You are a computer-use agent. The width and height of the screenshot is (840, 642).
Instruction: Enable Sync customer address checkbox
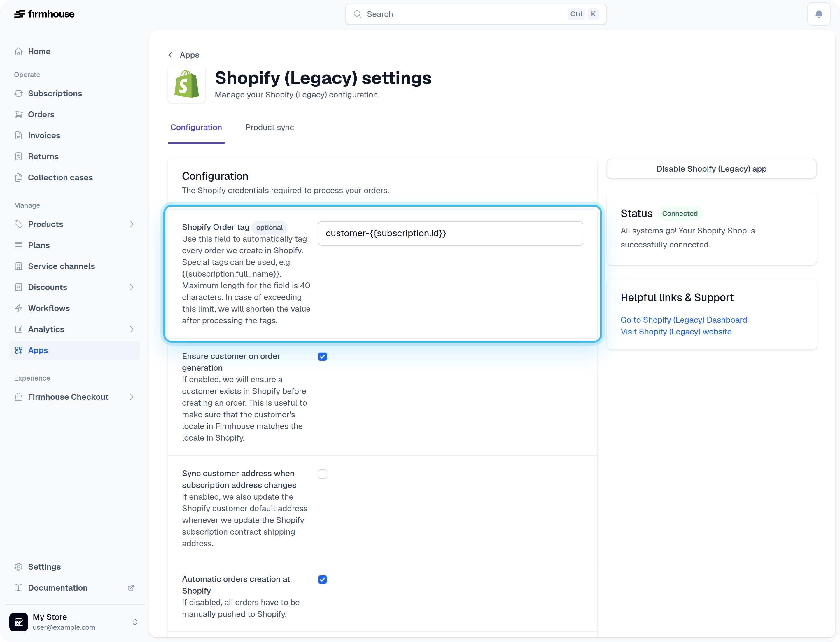(x=323, y=474)
